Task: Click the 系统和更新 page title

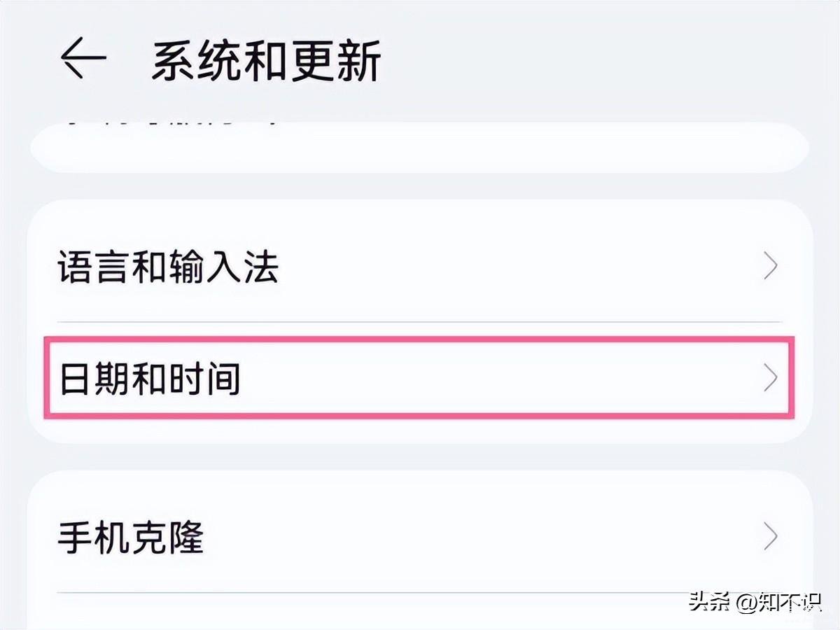Action: [266, 60]
